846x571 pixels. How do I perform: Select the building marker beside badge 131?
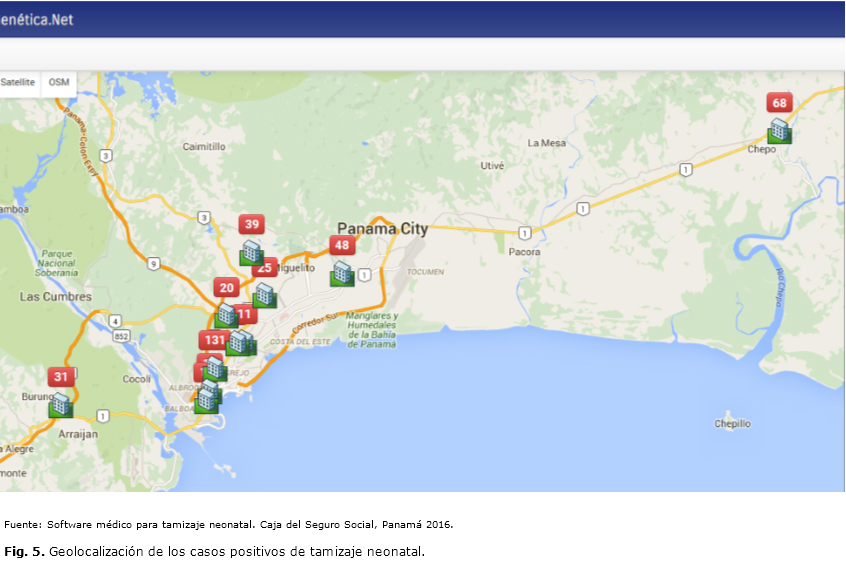pyautogui.click(x=239, y=343)
